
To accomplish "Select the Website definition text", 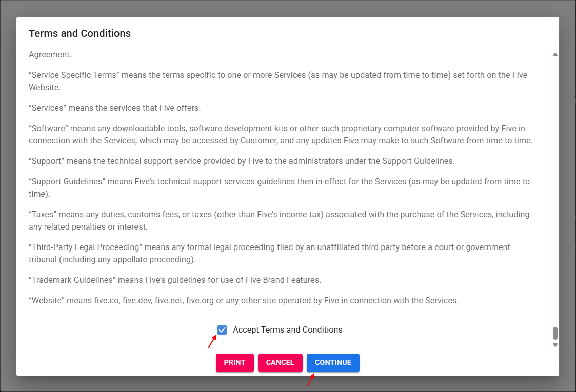I will point(243,300).
